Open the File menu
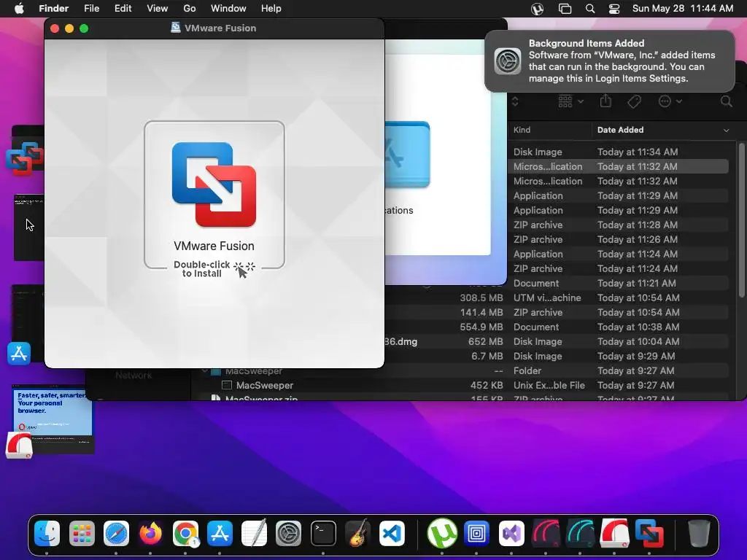Screen dimensions: 747x560 point(91,9)
